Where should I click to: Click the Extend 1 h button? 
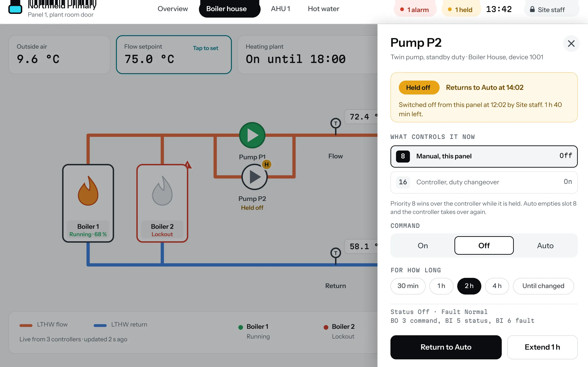pyautogui.click(x=542, y=347)
